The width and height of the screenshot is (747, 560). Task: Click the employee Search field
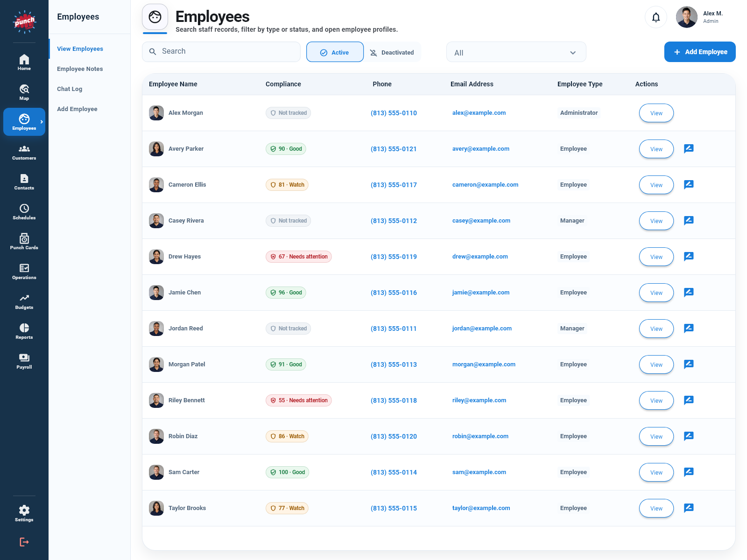[221, 52]
